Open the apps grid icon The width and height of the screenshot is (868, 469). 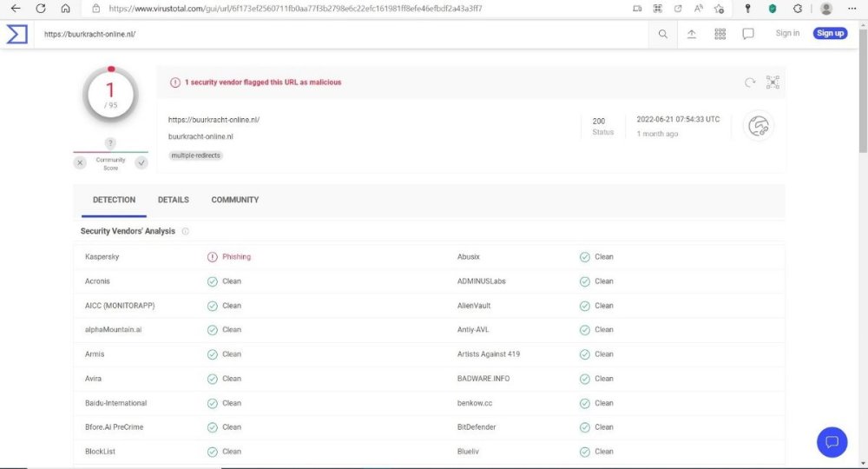[720, 34]
